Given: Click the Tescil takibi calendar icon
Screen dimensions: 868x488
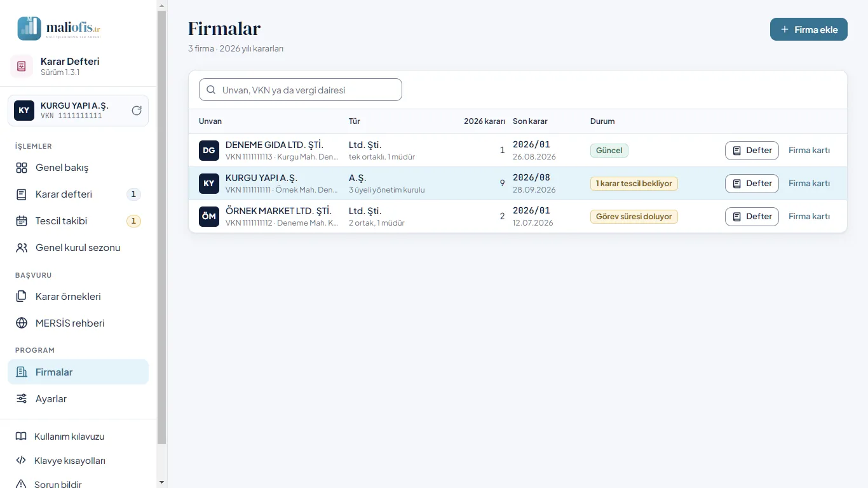Looking at the screenshot, I should 22,221.
